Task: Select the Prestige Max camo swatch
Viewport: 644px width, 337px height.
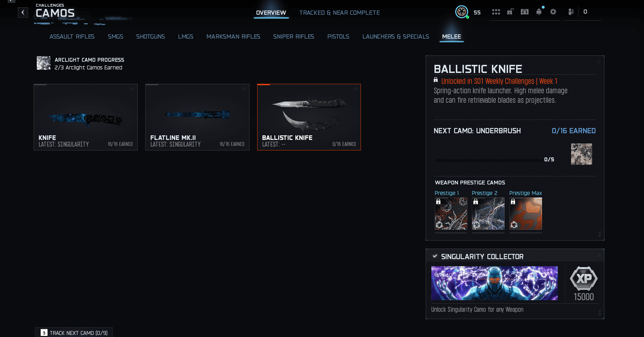Action: point(525,214)
